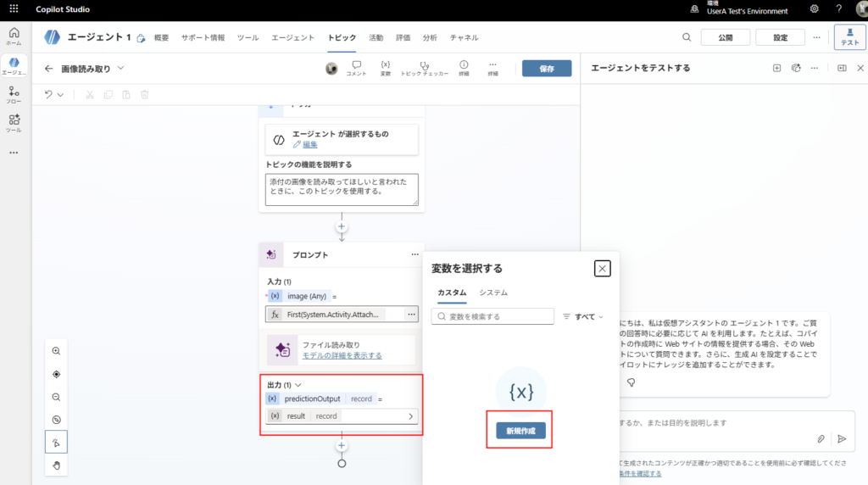This screenshot has width=868, height=485.
Task: Open the トピック チェッカー tool
Action: pos(424,68)
